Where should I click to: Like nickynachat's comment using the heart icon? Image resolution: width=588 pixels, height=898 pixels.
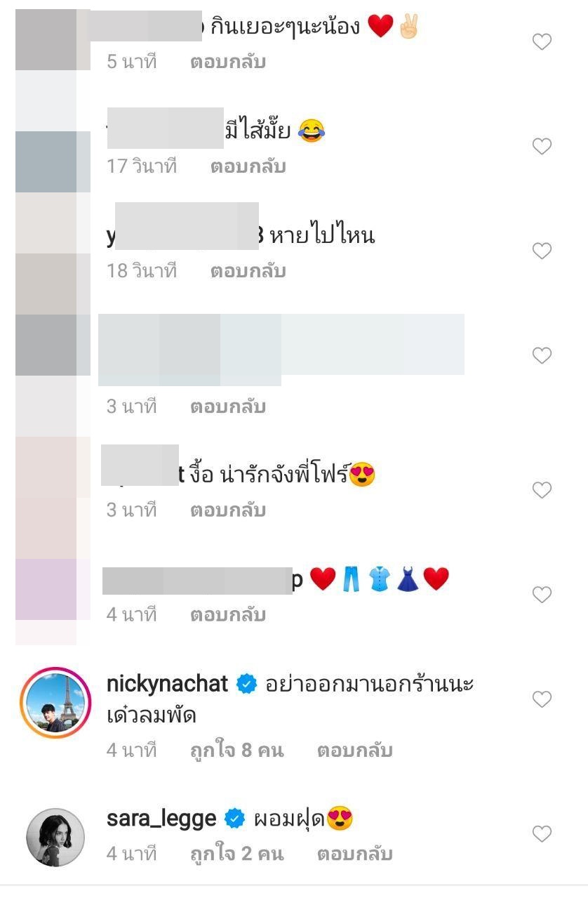click(542, 699)
